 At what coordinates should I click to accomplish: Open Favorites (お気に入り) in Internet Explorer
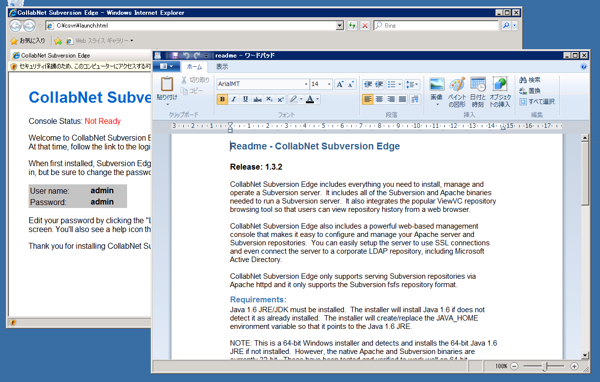tap(28, 41)
